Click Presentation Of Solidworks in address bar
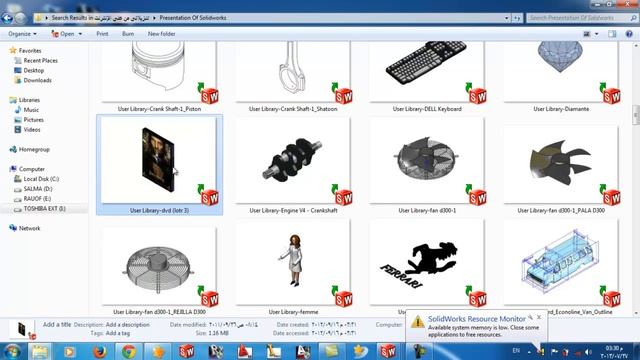 click(x=193, y=18)
